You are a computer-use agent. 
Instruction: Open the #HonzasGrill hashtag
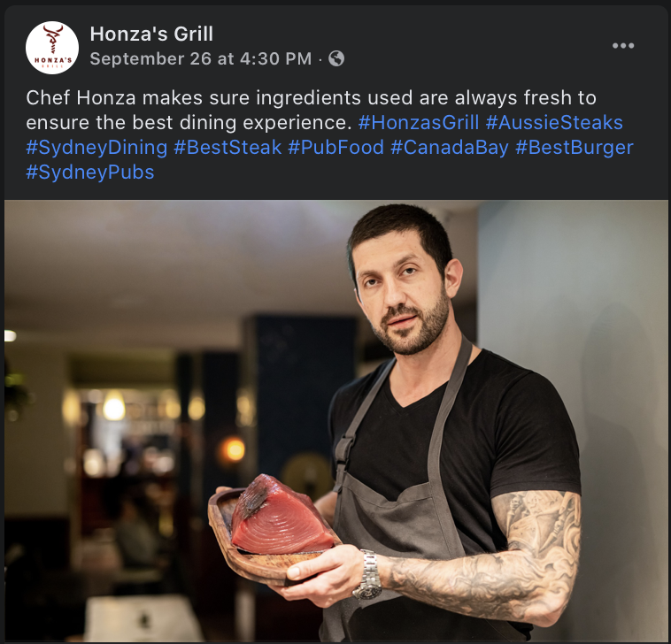(x=419, y=123)
